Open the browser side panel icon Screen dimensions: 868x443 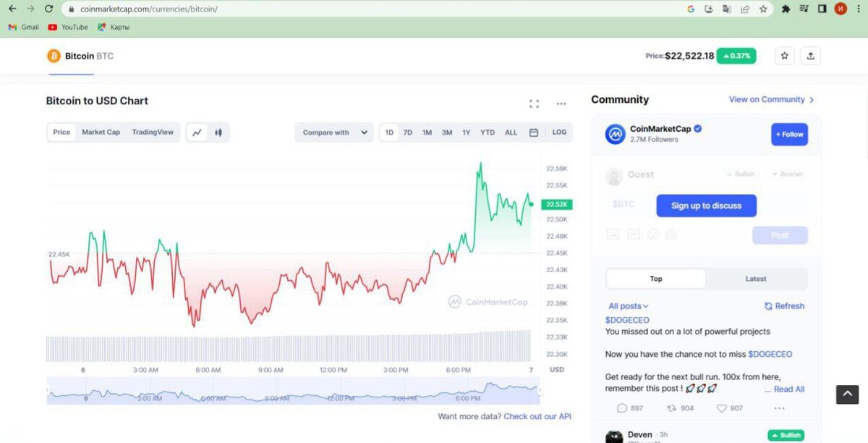point(822,9)
